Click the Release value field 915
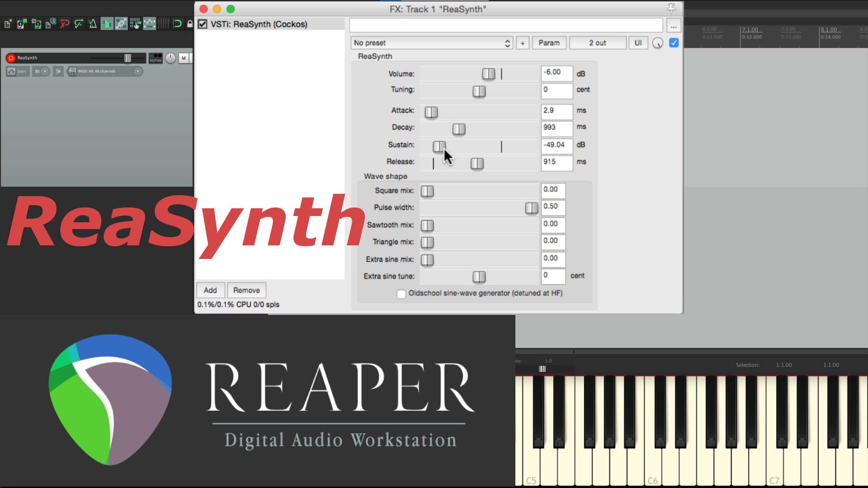The height and width of the screenshot is (488, 868). tap(557, 162)
